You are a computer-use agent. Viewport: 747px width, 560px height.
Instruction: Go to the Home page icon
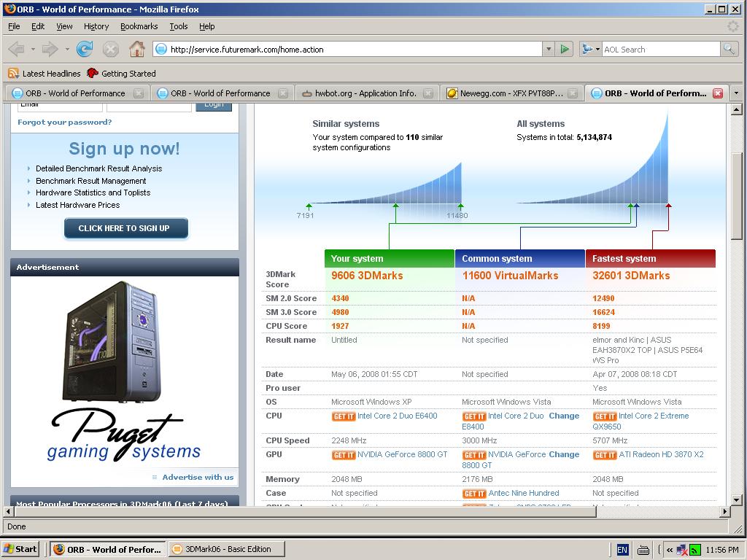click(x=136, y=49)
